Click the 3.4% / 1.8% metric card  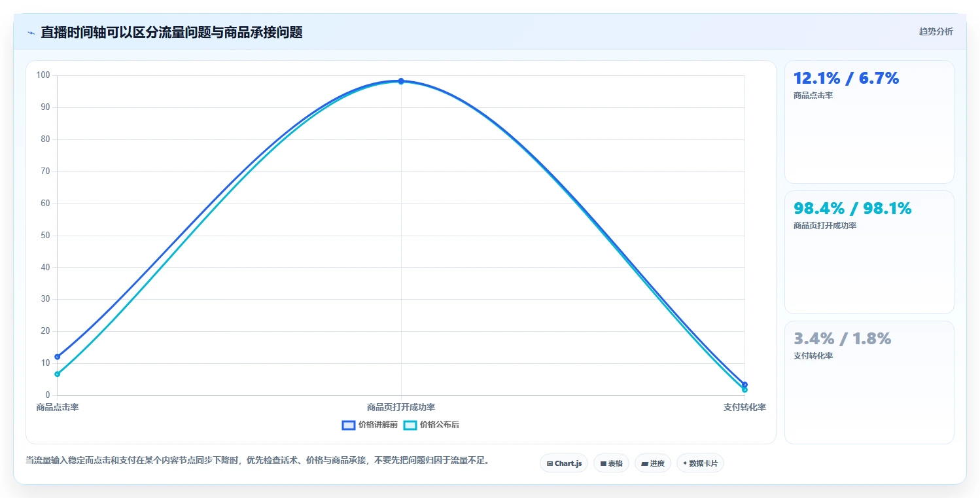click(869, 382)
